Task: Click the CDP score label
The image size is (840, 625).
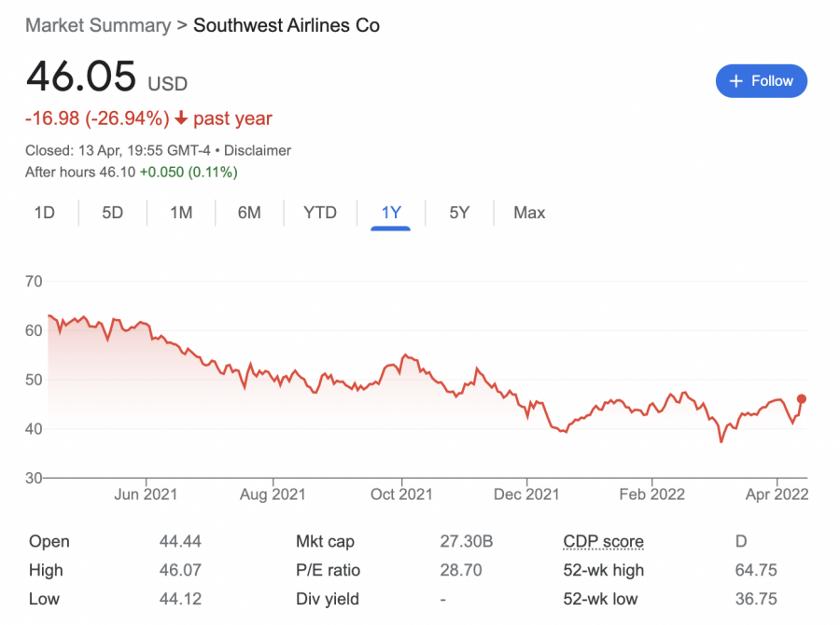Action: [x=603, y=541]
